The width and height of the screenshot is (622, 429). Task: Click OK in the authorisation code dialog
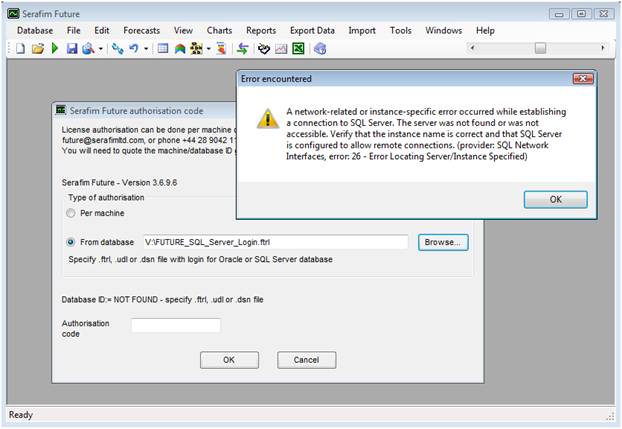(229, 360)
